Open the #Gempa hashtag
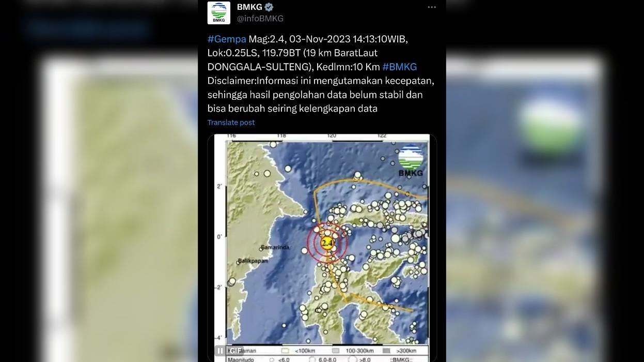The height and width of the screenshot is (362, 644). click(x=227, y=39)
